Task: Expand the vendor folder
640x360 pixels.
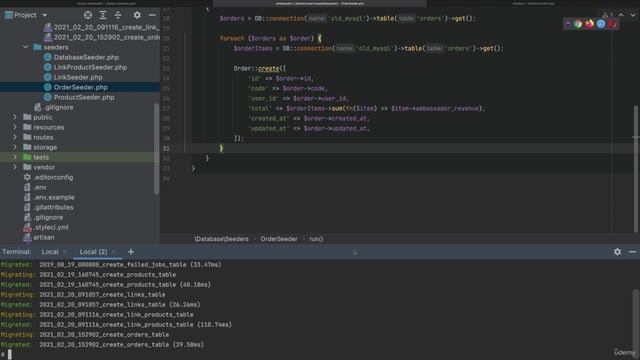Action: click(x=15, y=167)
